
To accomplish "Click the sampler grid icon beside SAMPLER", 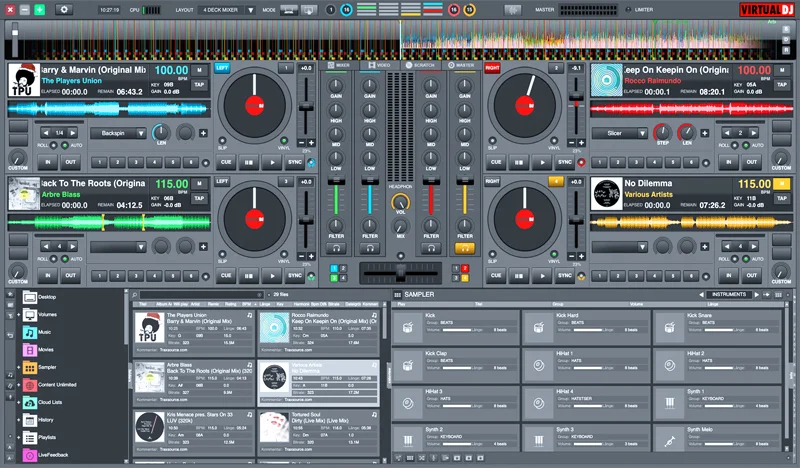I will [397, 295].
